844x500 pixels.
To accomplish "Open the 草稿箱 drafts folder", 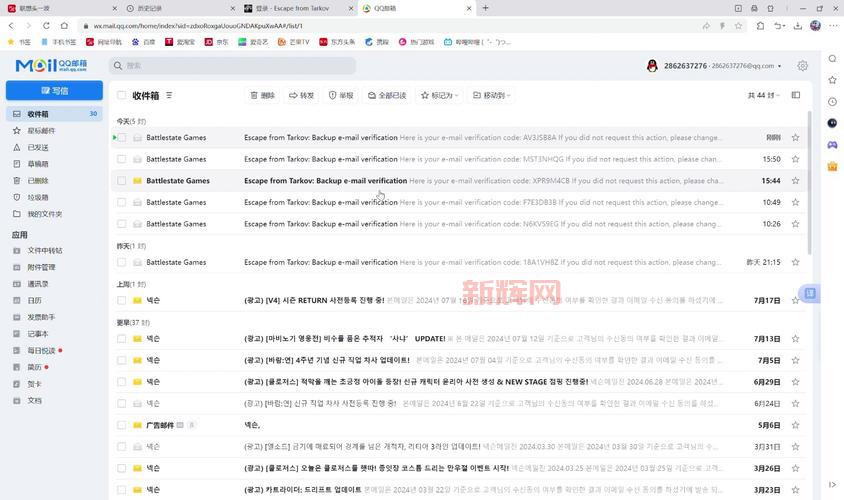I will tap(38, 164).
